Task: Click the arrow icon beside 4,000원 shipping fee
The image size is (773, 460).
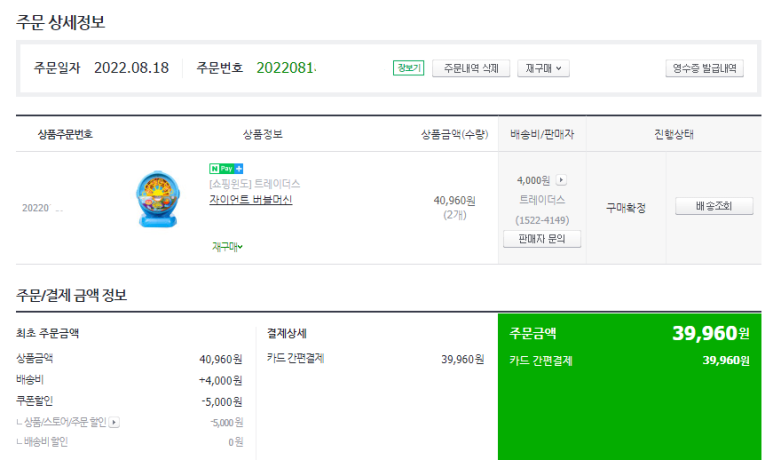Action: point(561,180)
